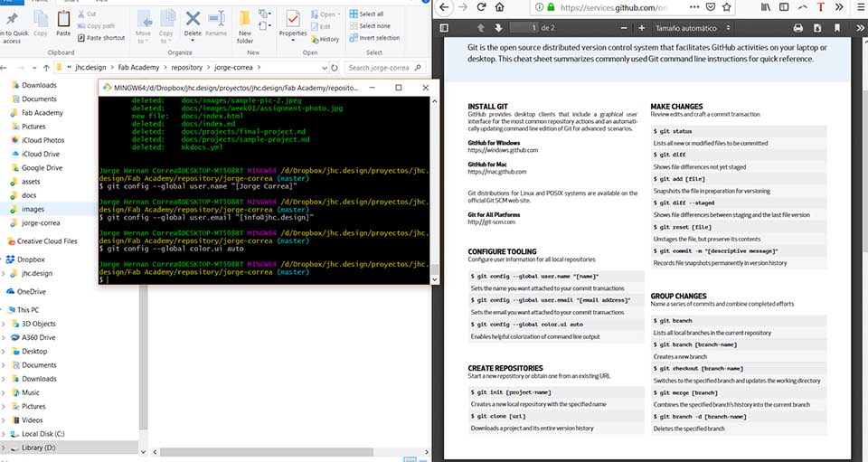Expand Local Disk (C:) tree node

tap(4, 434)
